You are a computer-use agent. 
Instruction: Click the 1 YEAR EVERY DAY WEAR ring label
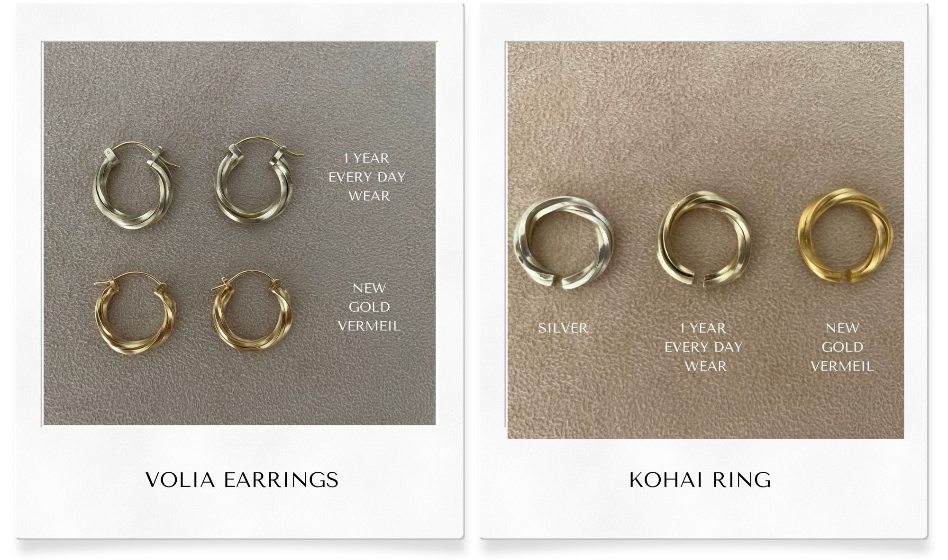tap(703, 347)
